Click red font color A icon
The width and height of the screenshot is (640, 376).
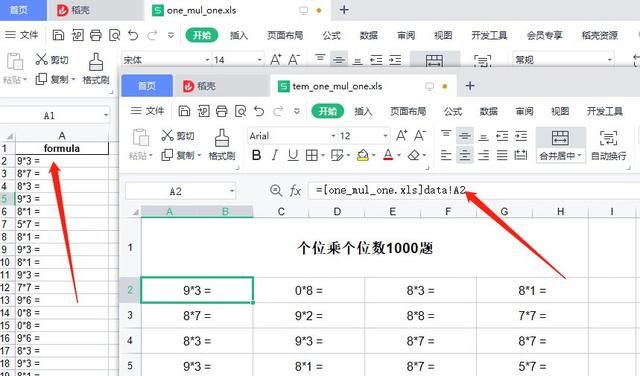[388, 155]
